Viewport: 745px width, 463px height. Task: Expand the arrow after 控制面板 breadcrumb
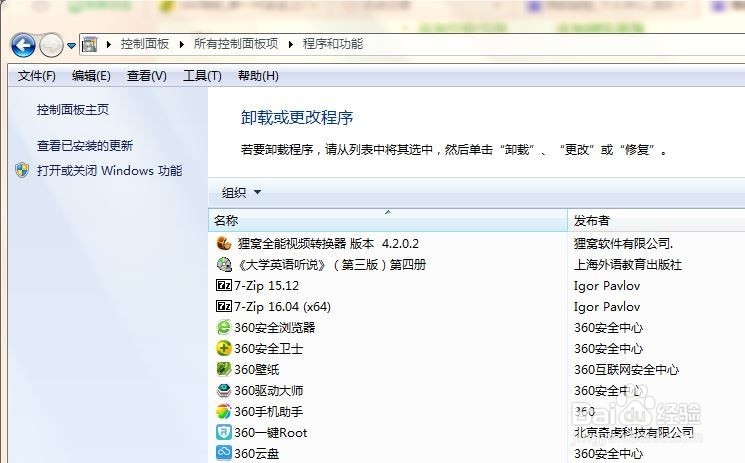coord(181,45)
